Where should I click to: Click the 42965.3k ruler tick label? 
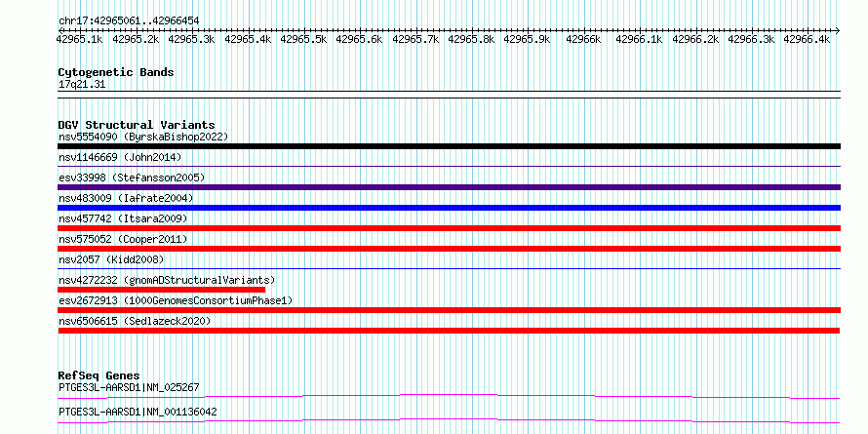coord(191,39)
